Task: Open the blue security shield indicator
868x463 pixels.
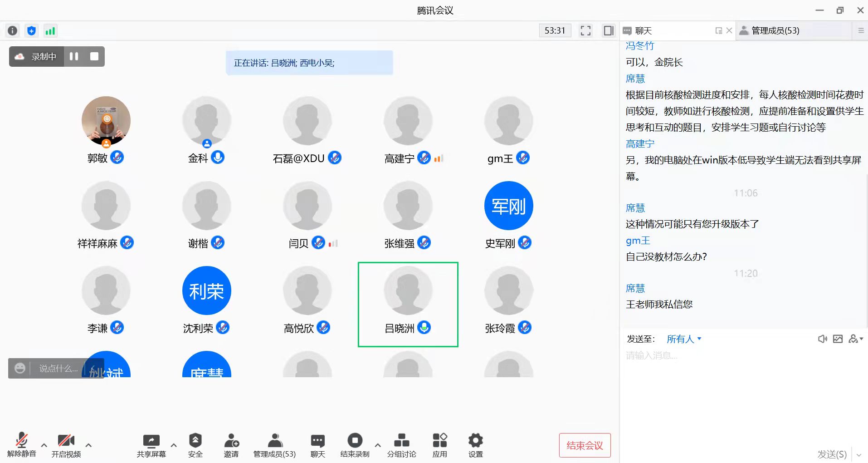Action: tap(31, 31)
